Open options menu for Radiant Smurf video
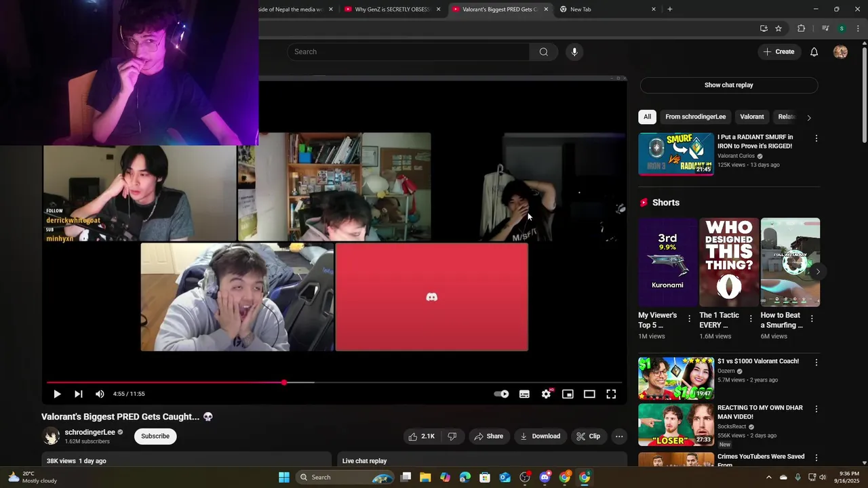The height and width of the screenshot is (488, 868). pos(816,138)
